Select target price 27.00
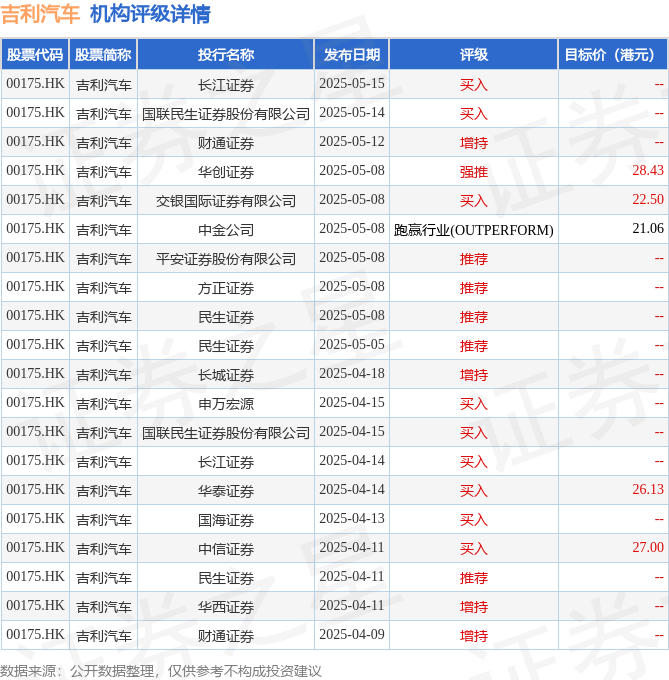The width and height of the screenshot is (669, 680). click(648, 548)
